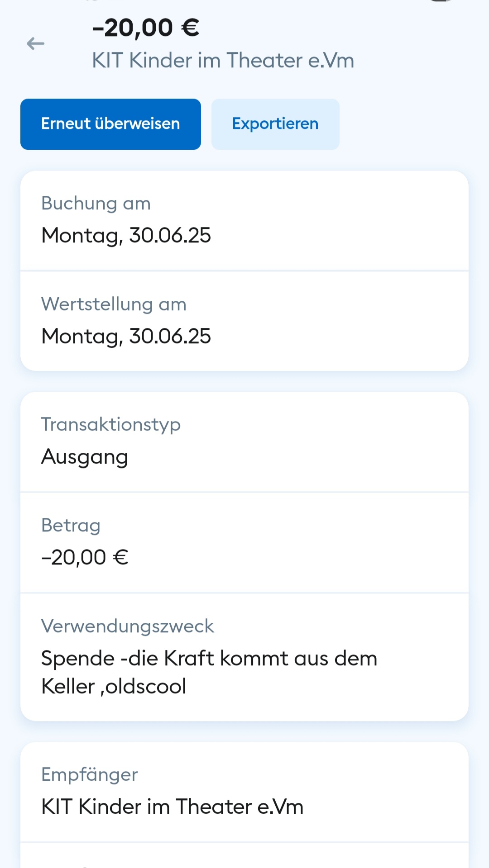Select the Ausgang transaction type value
Screen dimensions: 489x868
point(85,457)
